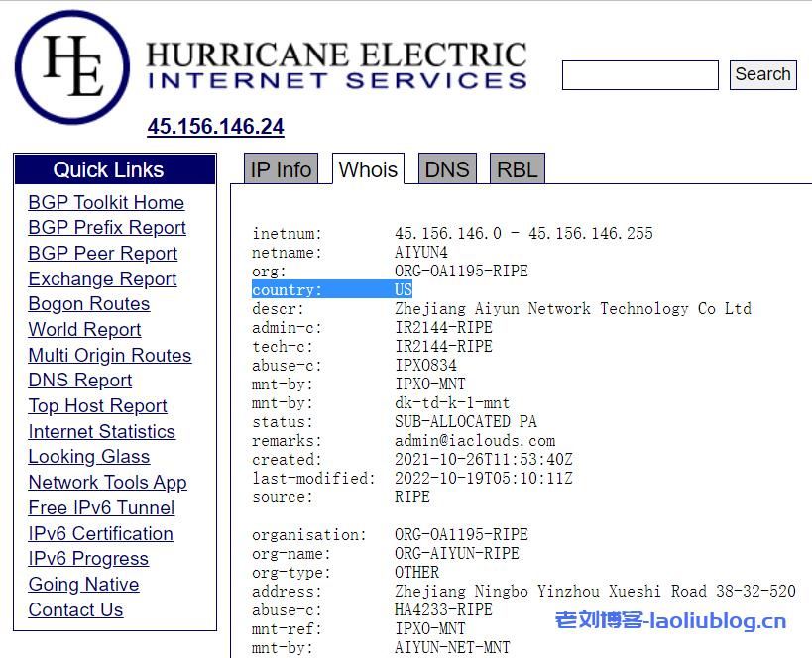Go to Free IPv6 Tunnel
Viewport: 812px width, 658px height.
[x=101, y=508]
